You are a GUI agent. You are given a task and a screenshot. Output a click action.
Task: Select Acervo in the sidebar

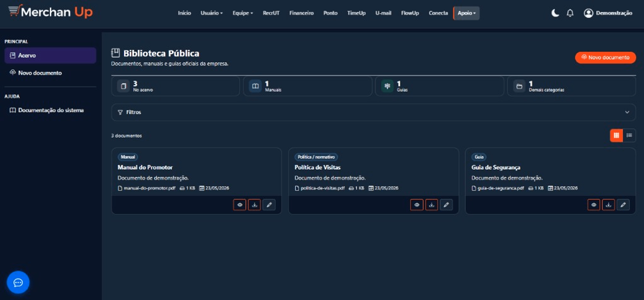click(50, 55)
